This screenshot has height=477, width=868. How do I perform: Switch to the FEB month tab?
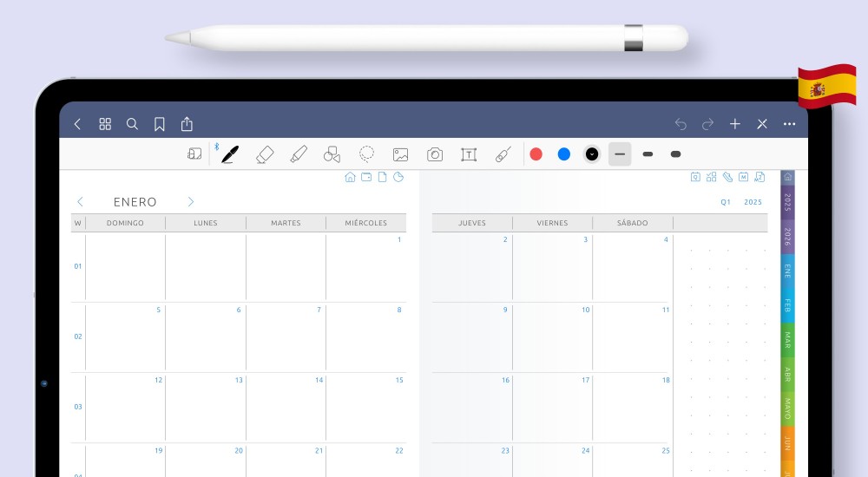click(788, 305)
